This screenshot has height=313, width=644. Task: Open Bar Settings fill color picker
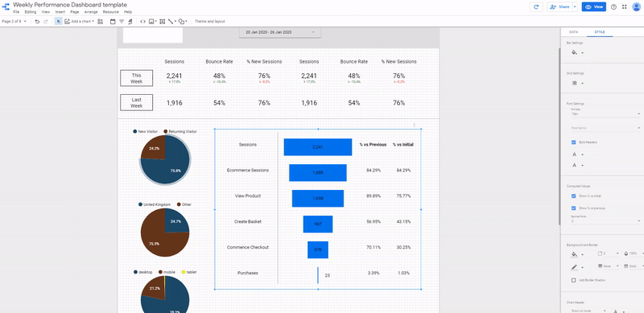click(576, 52)
